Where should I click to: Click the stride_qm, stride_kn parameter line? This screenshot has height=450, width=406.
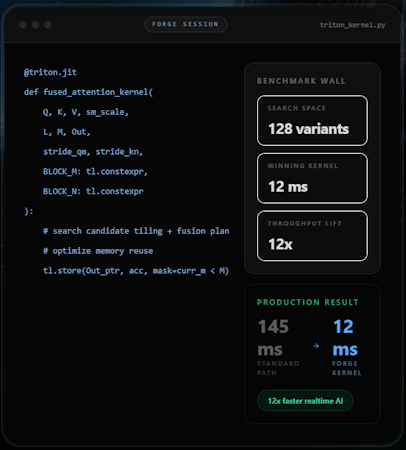coord(93,152)
